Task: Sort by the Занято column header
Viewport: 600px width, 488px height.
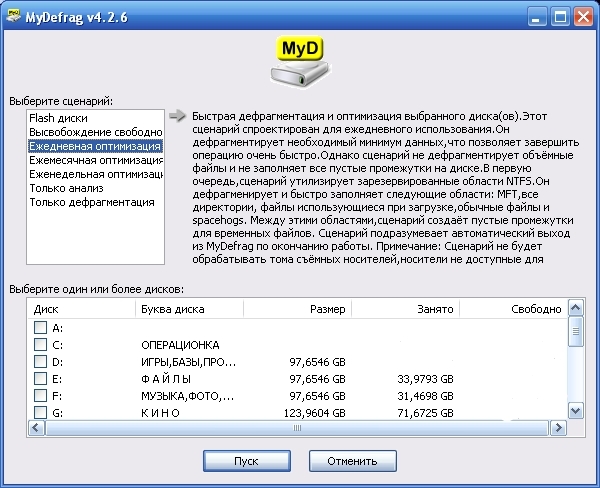Action: tap(405, 309)
